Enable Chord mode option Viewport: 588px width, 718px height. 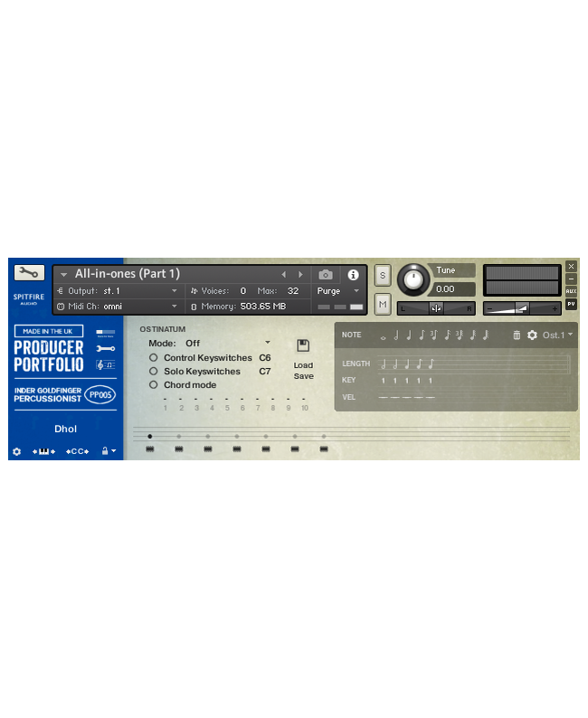tap(154, 385)
